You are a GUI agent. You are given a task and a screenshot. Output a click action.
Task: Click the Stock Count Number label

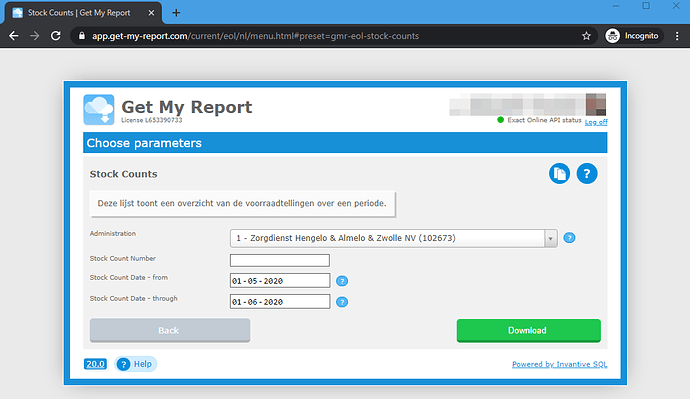point(123,259)
